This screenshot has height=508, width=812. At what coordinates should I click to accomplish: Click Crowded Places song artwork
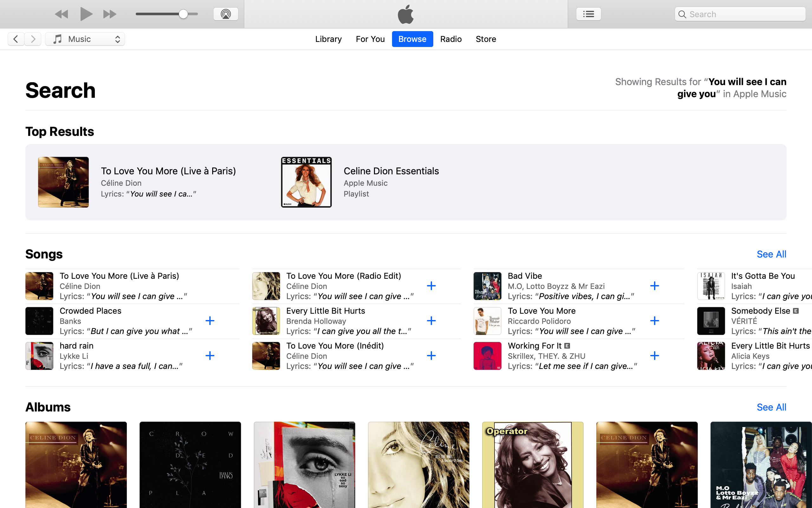click(x=39, y=321)
